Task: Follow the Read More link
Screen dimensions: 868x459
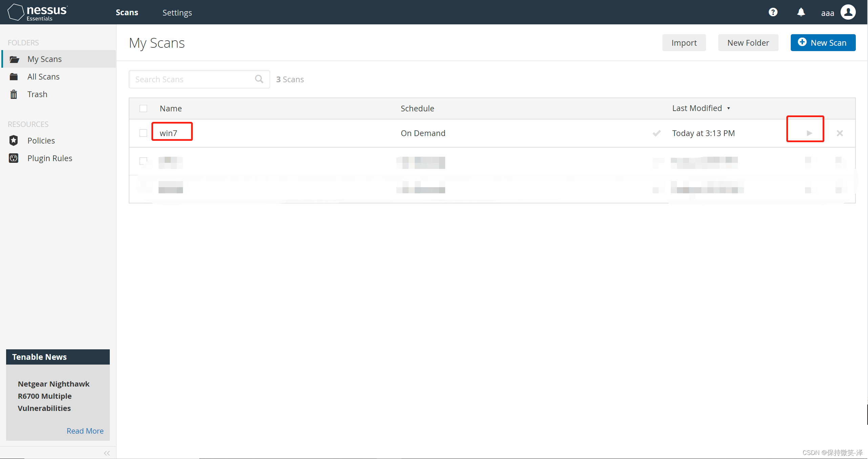Action: (x=85, y=431)
